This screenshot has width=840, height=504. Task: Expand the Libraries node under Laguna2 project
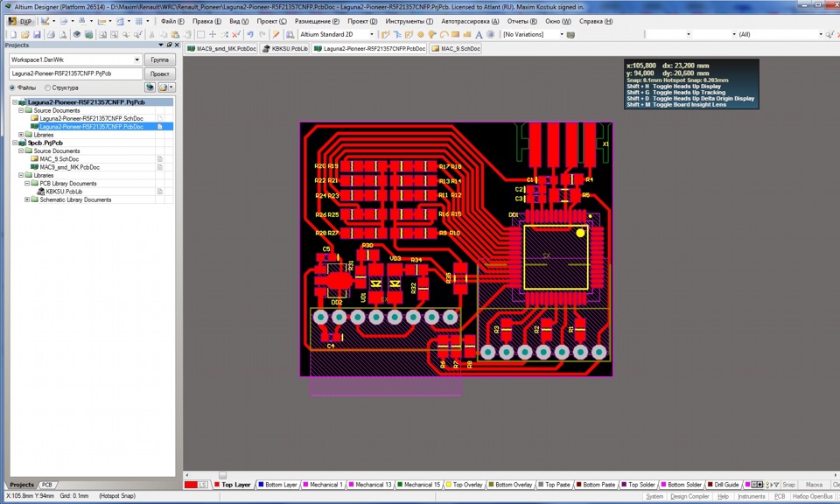tap(21, 135)
